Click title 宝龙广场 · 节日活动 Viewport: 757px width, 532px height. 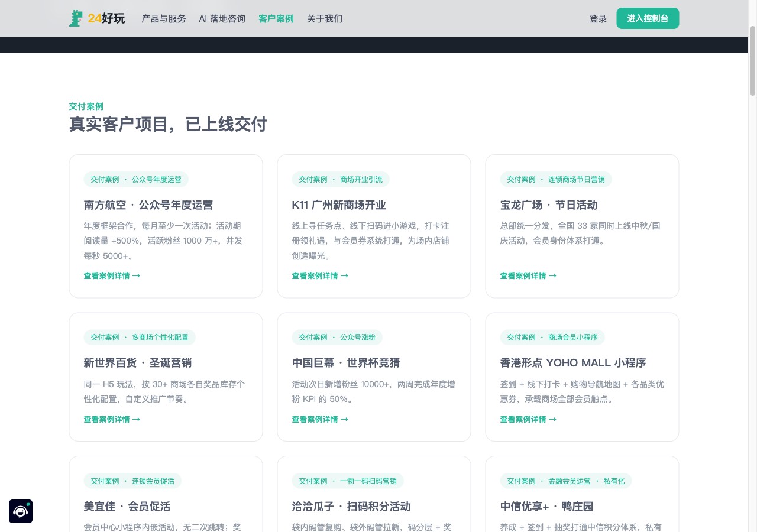549,205
